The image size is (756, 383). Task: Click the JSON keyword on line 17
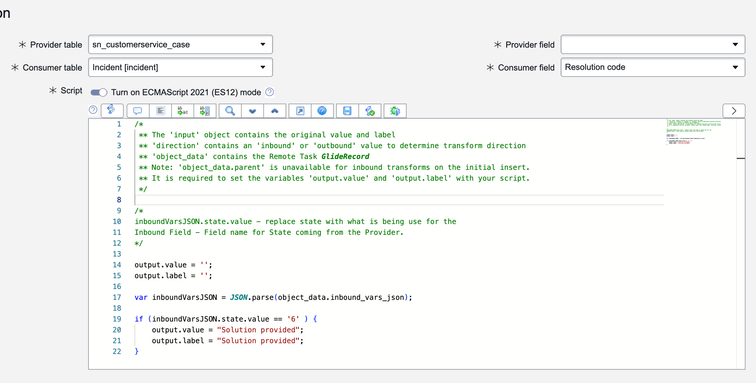(x=239, y=297)
